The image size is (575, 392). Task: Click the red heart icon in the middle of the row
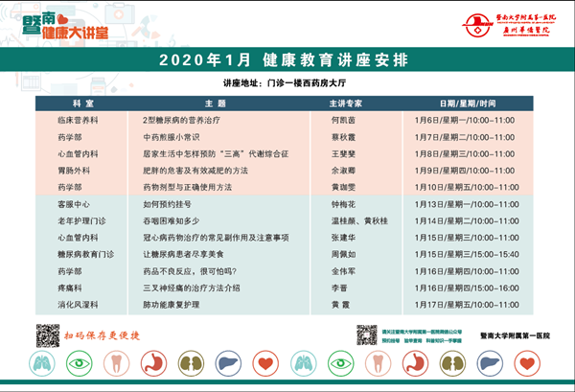point(265,363)
